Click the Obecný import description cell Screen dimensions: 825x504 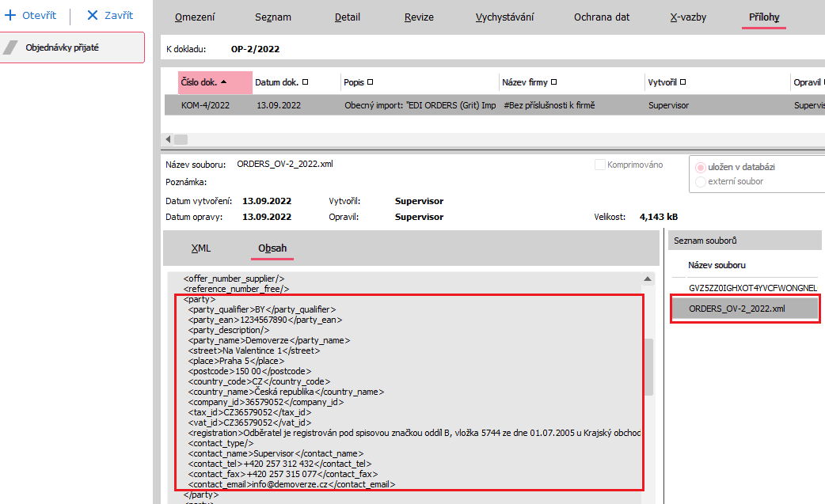click(420, 105)
